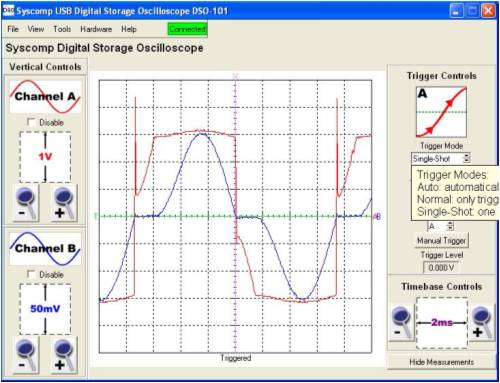Click the Channel B sine wave icon
The width and height of the screenshot is (500, 383).
pyautogui.click(x=45, y=249)
